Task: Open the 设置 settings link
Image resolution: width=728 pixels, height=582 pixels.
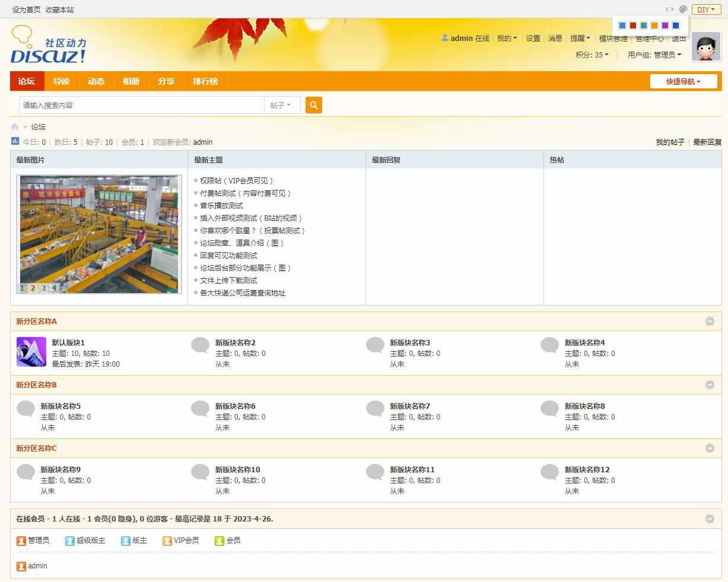Action: click(533, 38)
